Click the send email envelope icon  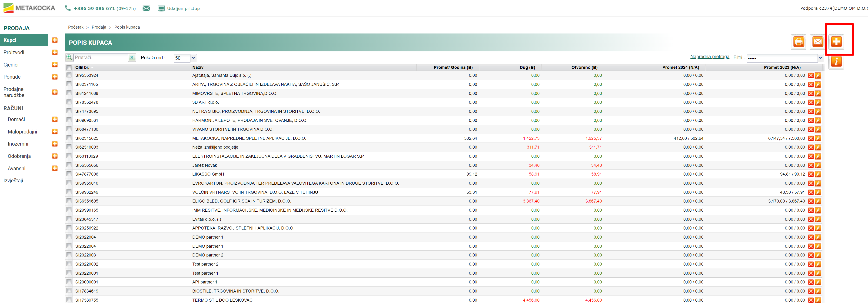[x=817, y=42]
